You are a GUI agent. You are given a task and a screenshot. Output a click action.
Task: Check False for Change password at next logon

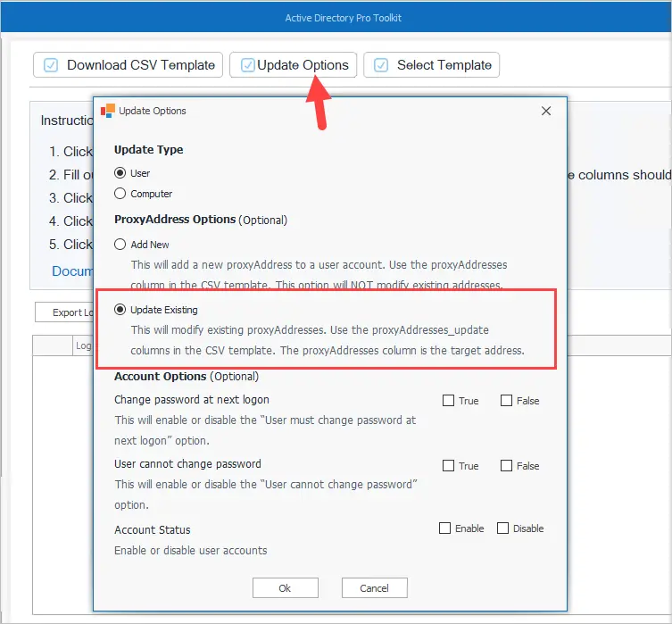(x=506, y=400)
